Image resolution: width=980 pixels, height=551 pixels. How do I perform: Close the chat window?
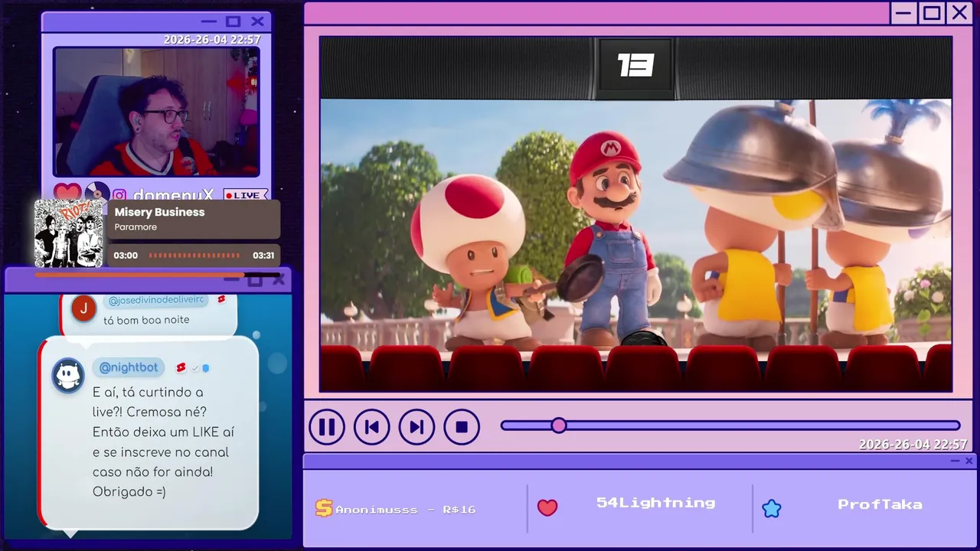(279, 279)
